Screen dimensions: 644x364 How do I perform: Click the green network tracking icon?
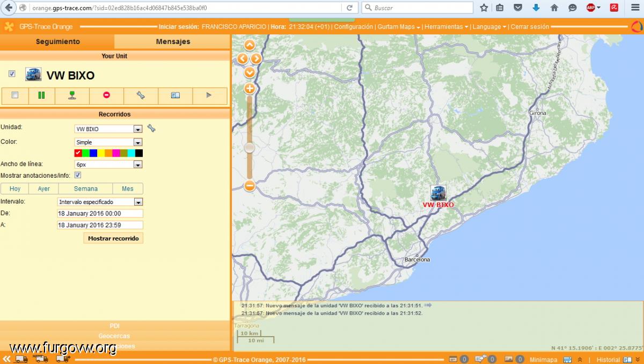pyautogui.click(x=72, y=96)
